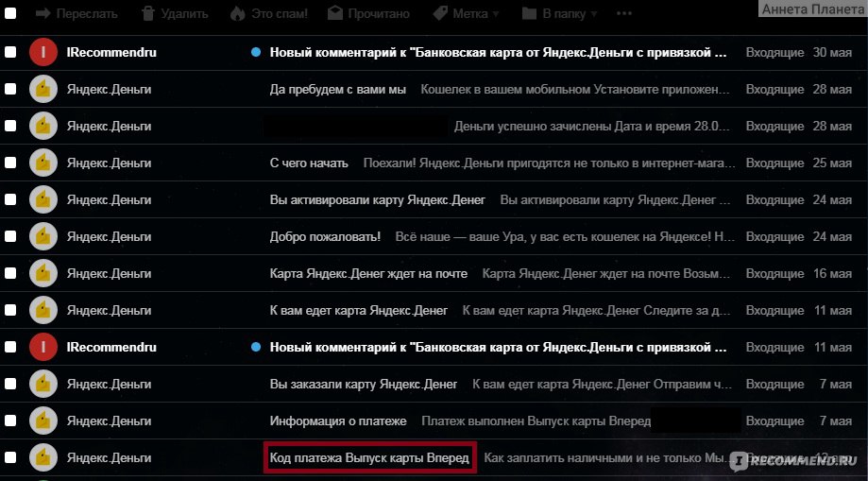Click the wallet avatar on 'Деньги успешно зачислены' row
Image resolution: width=868 pixels, height=481 pixels.
tap(43, 127)
